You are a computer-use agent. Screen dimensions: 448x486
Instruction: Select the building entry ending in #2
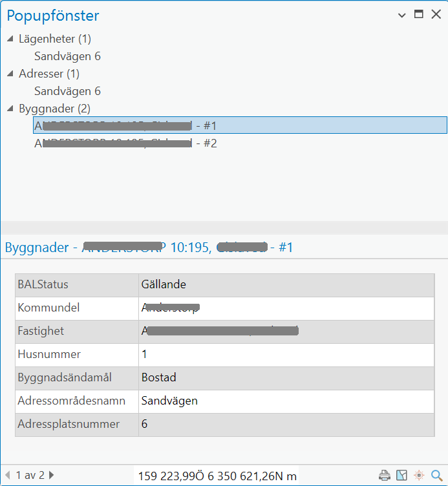(125, 143)
